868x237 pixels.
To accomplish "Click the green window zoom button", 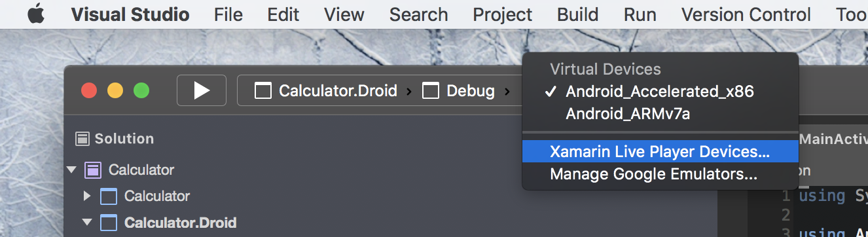I will coord(141,91).
